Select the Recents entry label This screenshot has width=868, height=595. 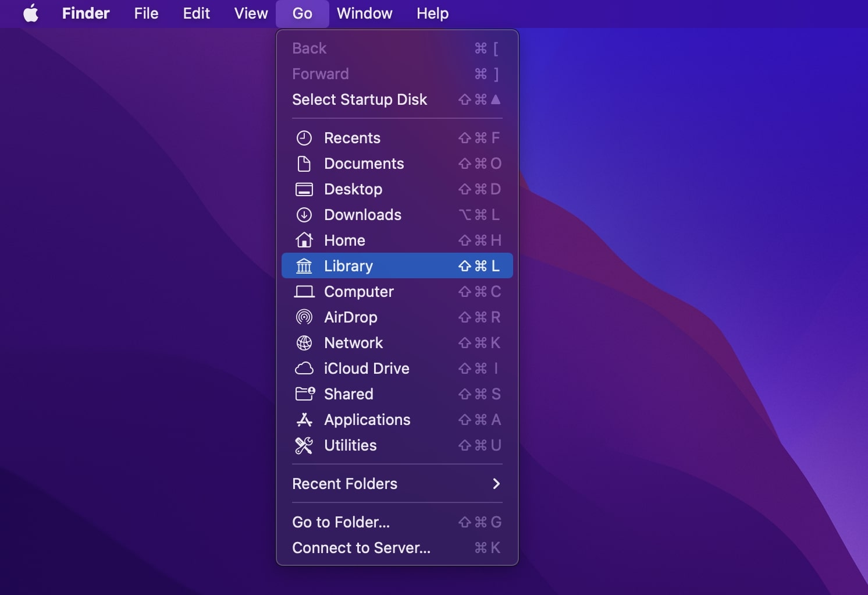pos(352,138)
